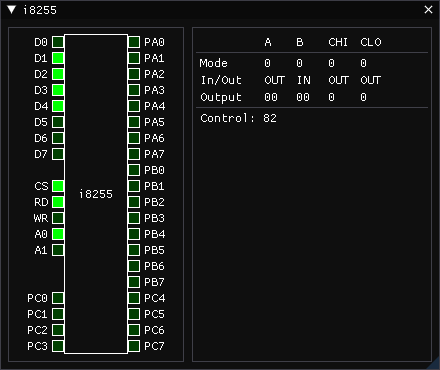The width and height of the screenshot is (440, 370).
Task: Click the i8255 window title text
Action: pos(40,10)
